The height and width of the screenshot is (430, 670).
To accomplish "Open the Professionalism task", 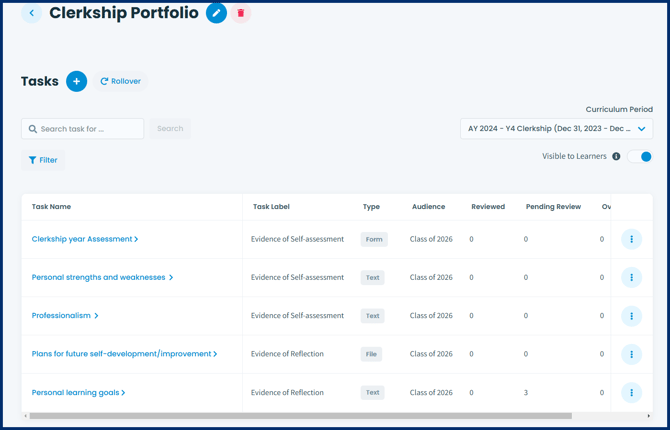I will click(65, 315).
